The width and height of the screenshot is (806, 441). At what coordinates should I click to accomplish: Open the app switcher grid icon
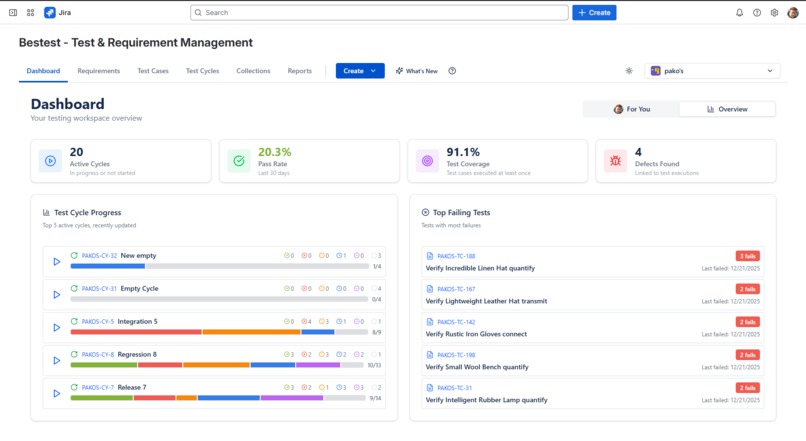[30, 12]
